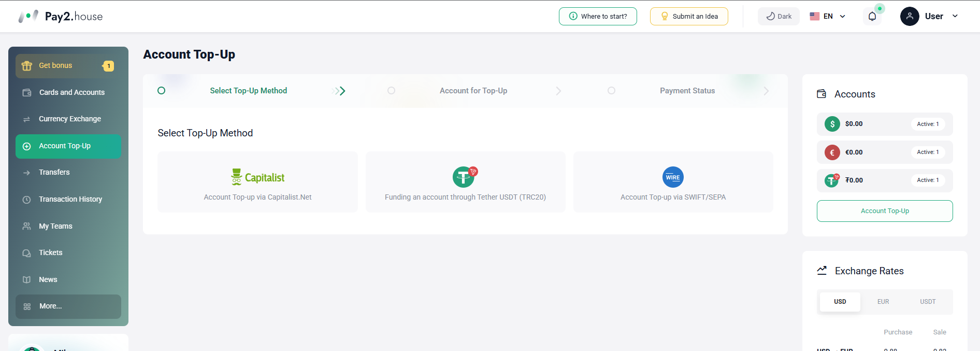Open Transaction History in sidebar
Screen dimensions: 980x351
tap(68, 200)
